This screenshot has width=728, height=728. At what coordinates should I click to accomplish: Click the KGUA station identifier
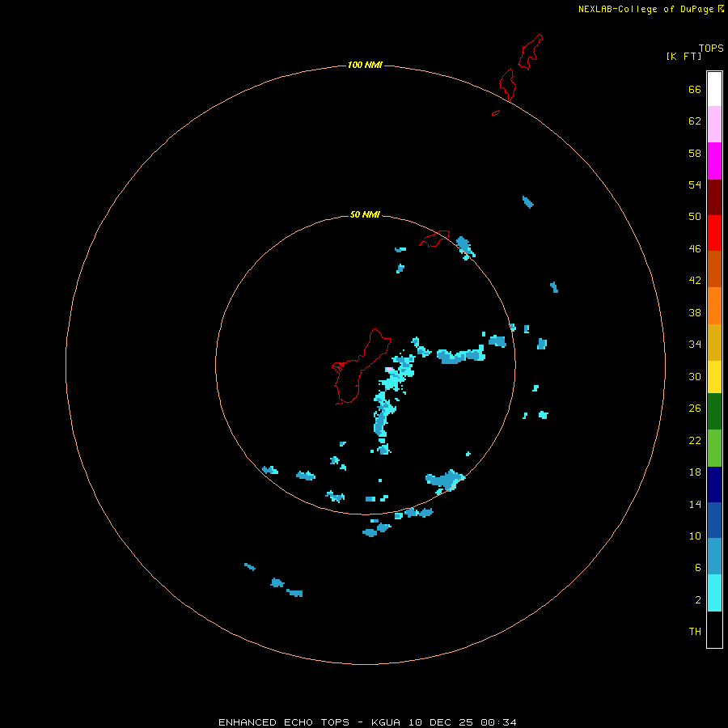tap(386, 722)
